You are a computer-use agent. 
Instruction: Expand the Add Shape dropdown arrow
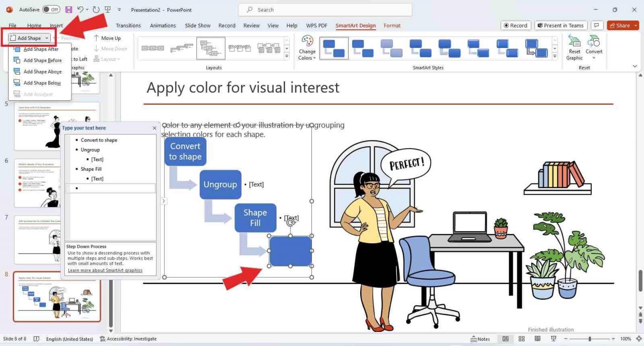pos(46,38)
